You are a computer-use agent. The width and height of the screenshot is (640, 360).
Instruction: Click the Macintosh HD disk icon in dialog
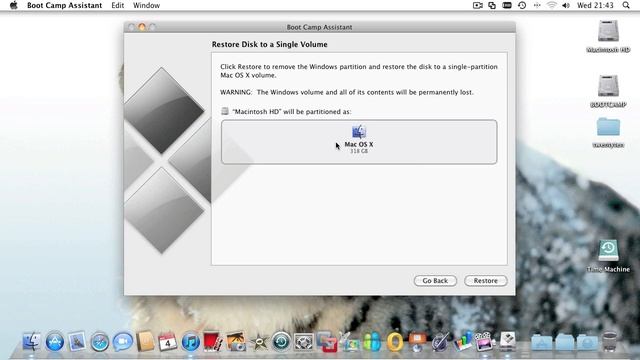(224, 111)
